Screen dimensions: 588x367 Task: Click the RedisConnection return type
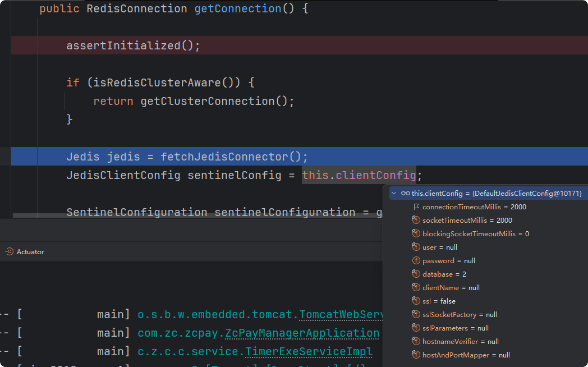tap(137, 8)
